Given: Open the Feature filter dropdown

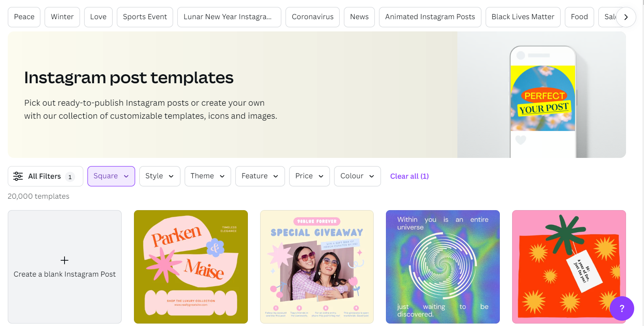Looking at the screenshot, I should pyautogui.click(x=260, y=176).
